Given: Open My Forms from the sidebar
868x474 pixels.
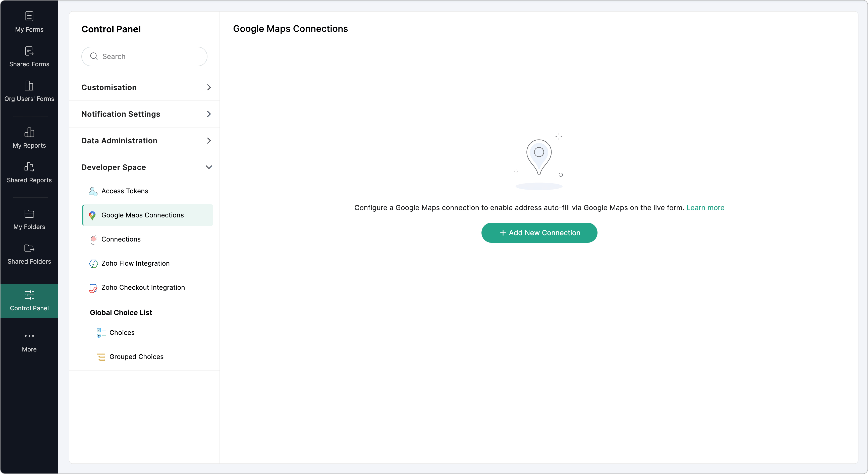Looking at the screenshot, I should pyautogui.click(x=29, y=22).
